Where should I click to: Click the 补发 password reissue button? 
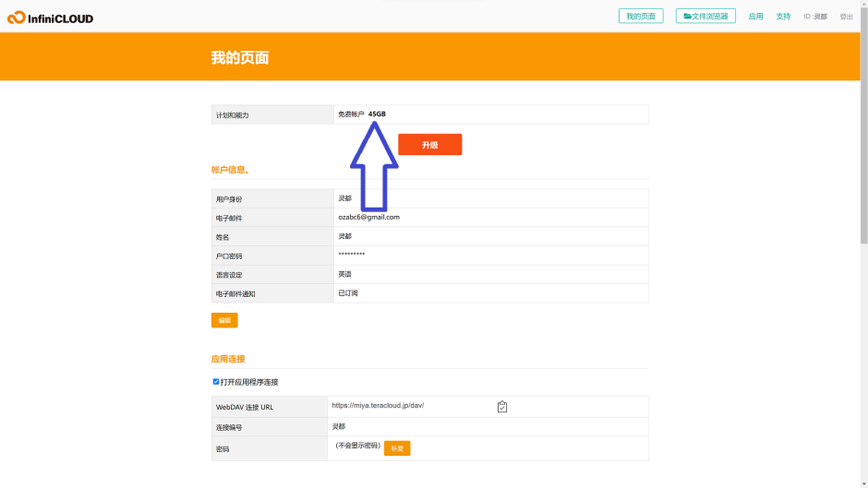point(397,447)
